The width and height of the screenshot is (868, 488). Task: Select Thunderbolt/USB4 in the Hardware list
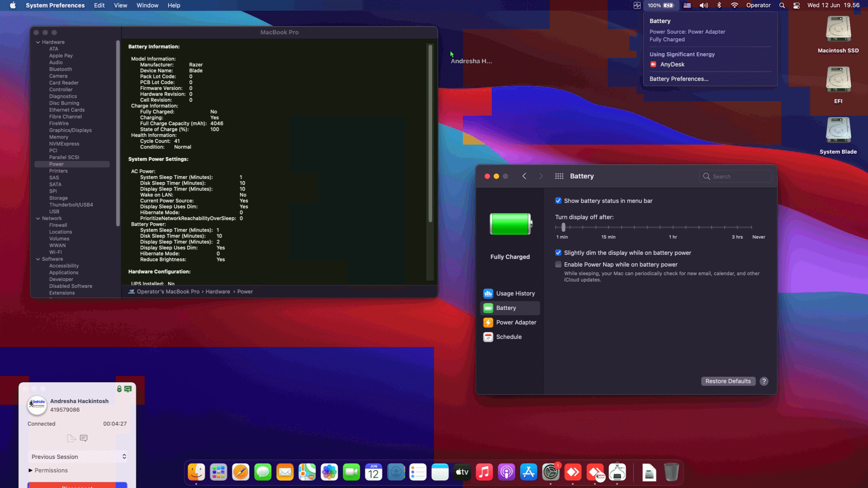(x=71, y=205)
